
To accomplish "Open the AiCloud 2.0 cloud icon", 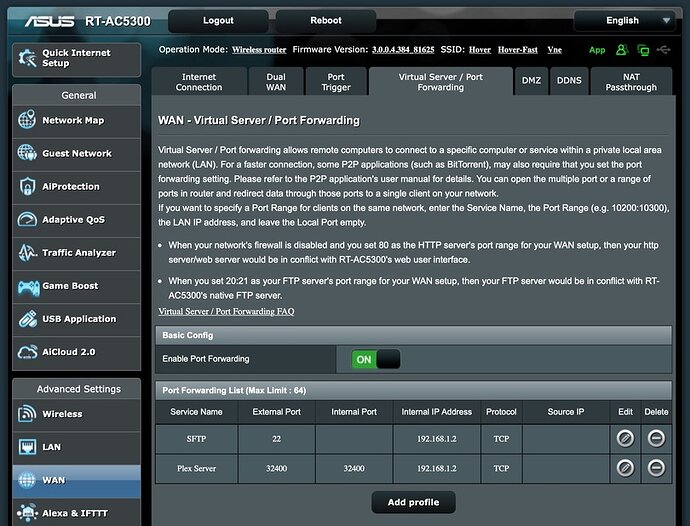I will click(x=27, y=352).
